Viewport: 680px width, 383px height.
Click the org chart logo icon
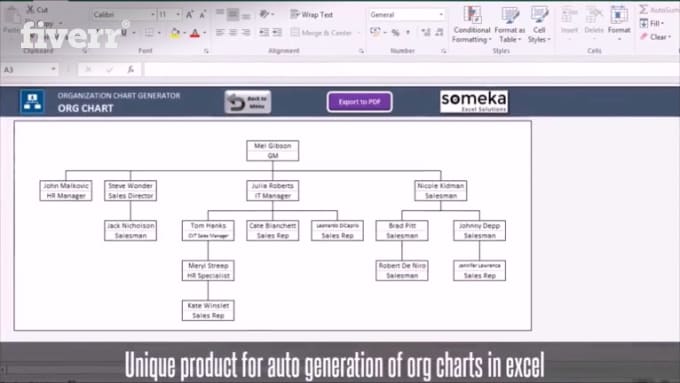pyautogui.click(x=32, y=101)
